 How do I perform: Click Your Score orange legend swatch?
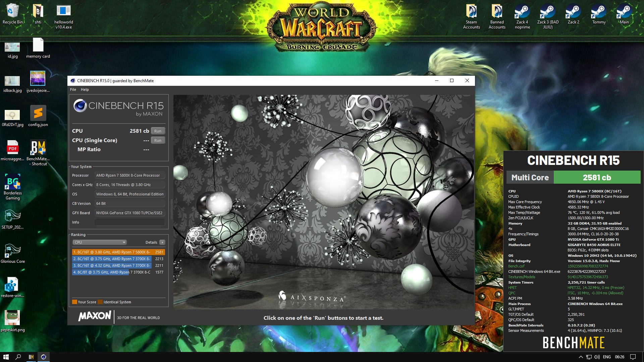coord(74,302)
